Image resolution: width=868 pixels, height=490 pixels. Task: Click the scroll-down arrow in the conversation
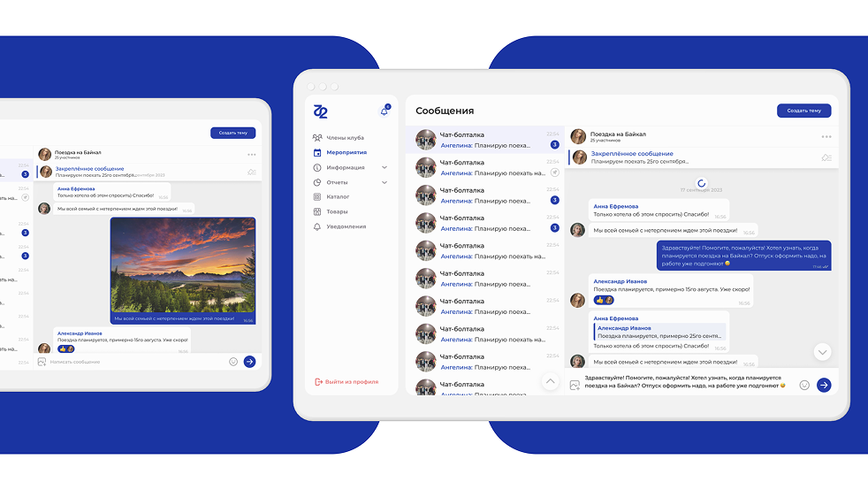click(822, 352)
